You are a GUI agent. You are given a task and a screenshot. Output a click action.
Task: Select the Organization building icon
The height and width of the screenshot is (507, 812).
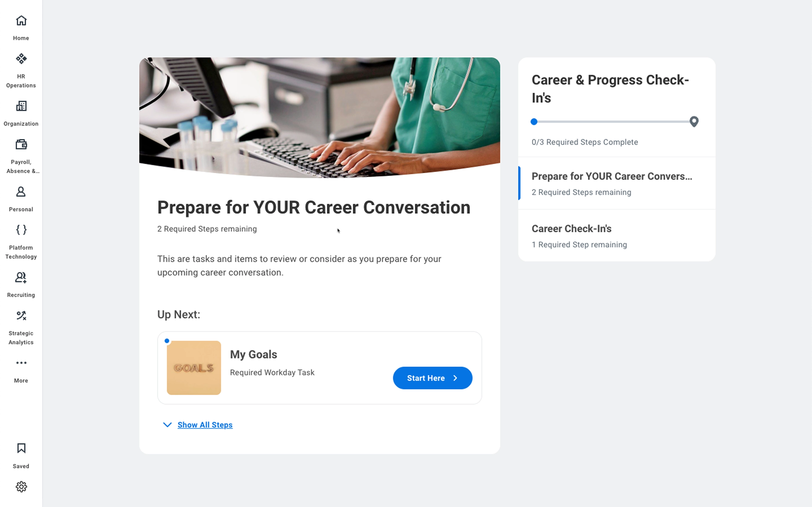coord(21,106)
